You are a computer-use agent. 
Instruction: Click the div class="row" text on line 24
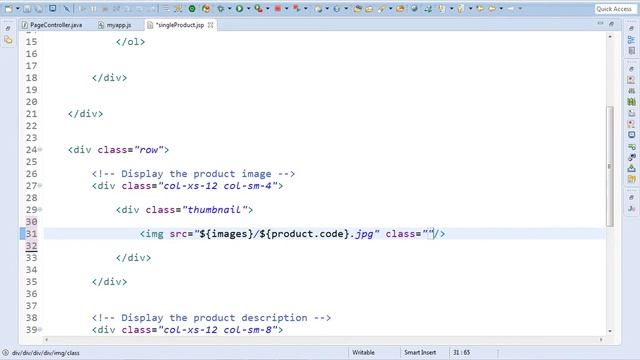point(118,150)
